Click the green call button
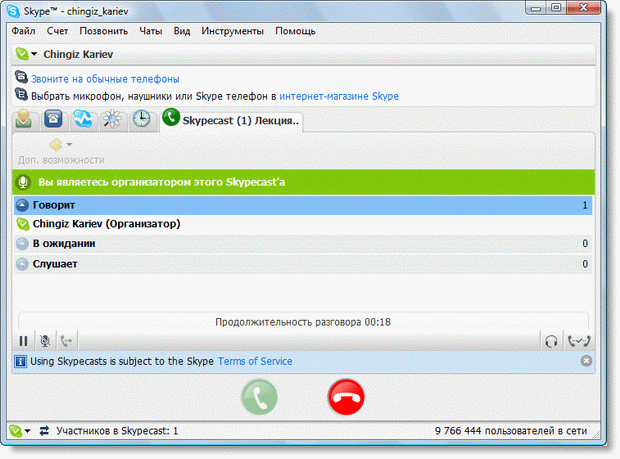Image resolution: width=620 pixels, height=459 pixels. point(259,397)
